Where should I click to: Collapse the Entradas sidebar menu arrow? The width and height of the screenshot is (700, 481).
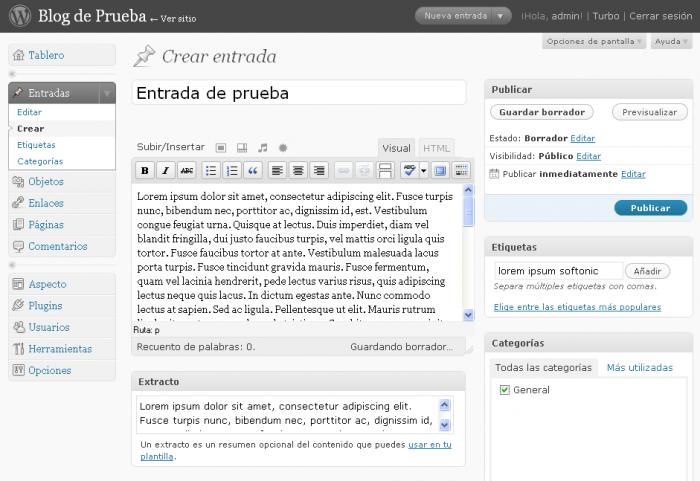point(106,93)
